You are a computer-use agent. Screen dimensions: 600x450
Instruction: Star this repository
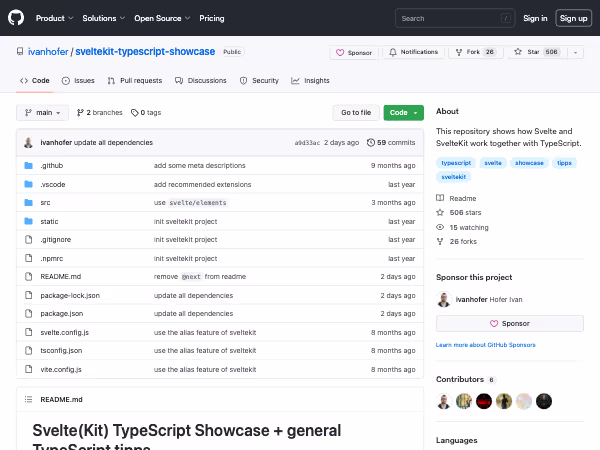[538, 52]
